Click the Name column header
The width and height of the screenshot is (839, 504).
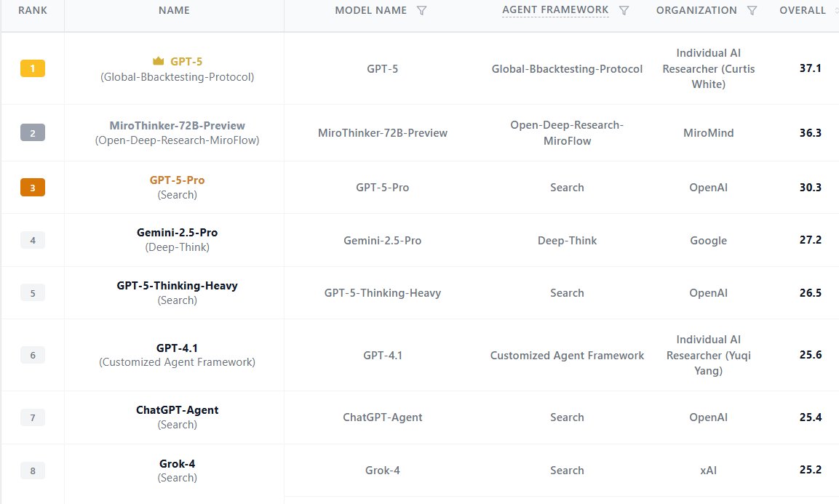tap(174, 11)
